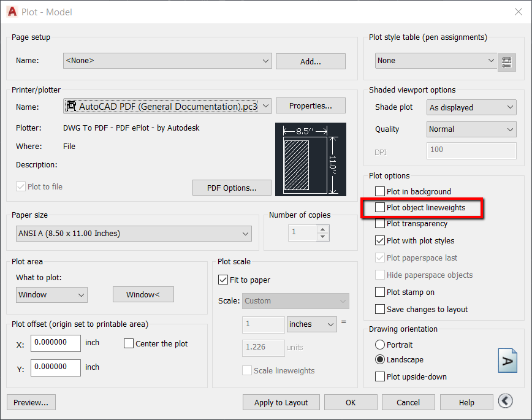Screen dimensions: 532x420
Task: Enable Center the plot
Action: pyautogui.click(x=128, y=343)
